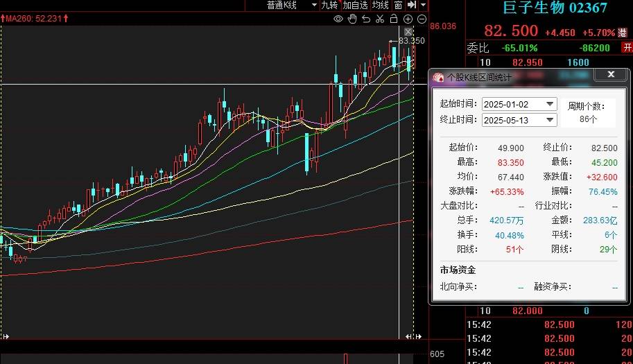Expand the 终止时间 end date dropdown
Image resolution: width=633 pixels, height=364 pixels.
(x=550, y=120)
